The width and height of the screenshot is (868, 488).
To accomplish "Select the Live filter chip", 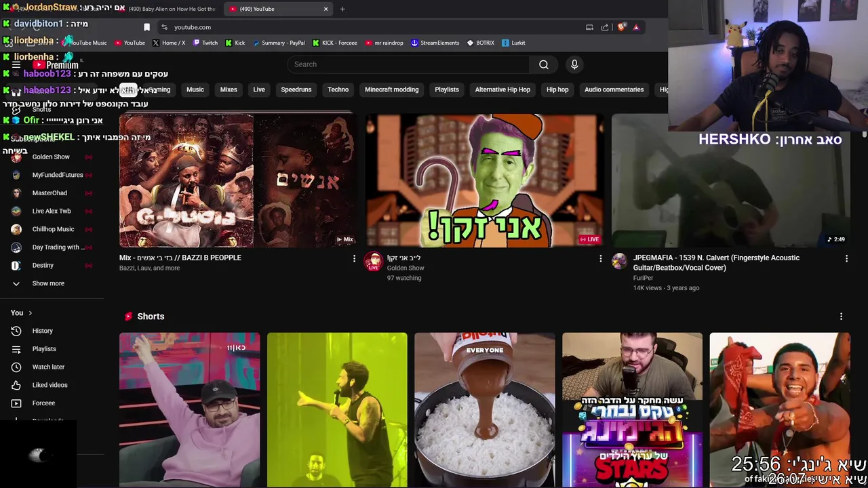I will pyautogui.click(x=259, y=89).
